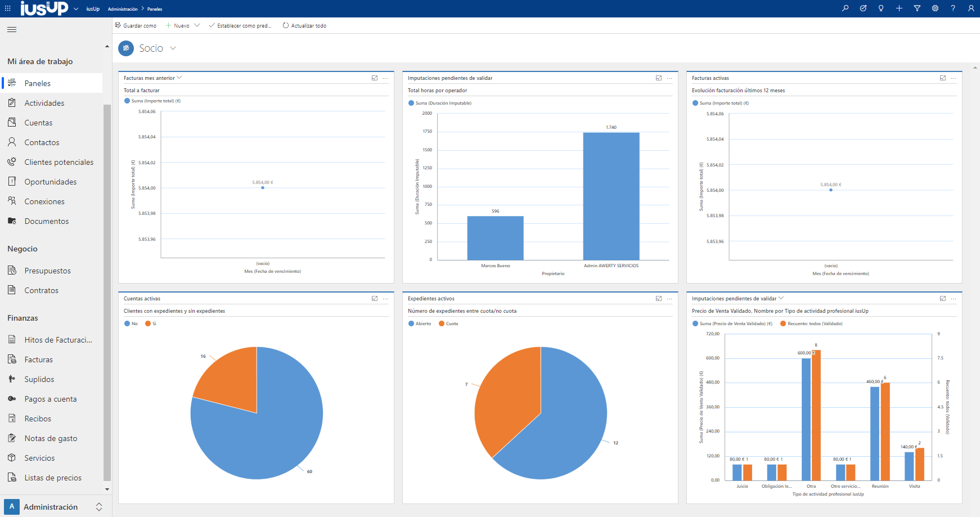Open the user account icon

[x=971, y=8]
